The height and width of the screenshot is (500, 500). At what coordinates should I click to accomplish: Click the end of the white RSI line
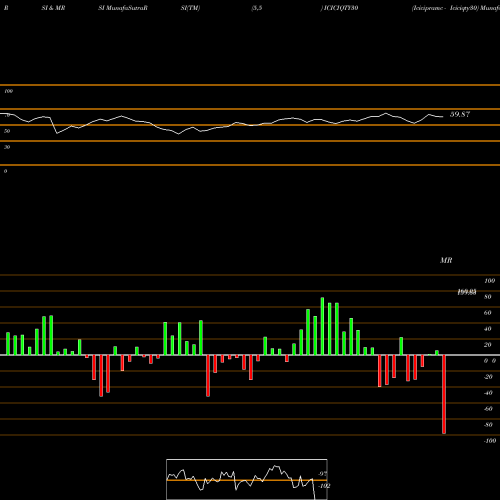click(x=443, y=117)
